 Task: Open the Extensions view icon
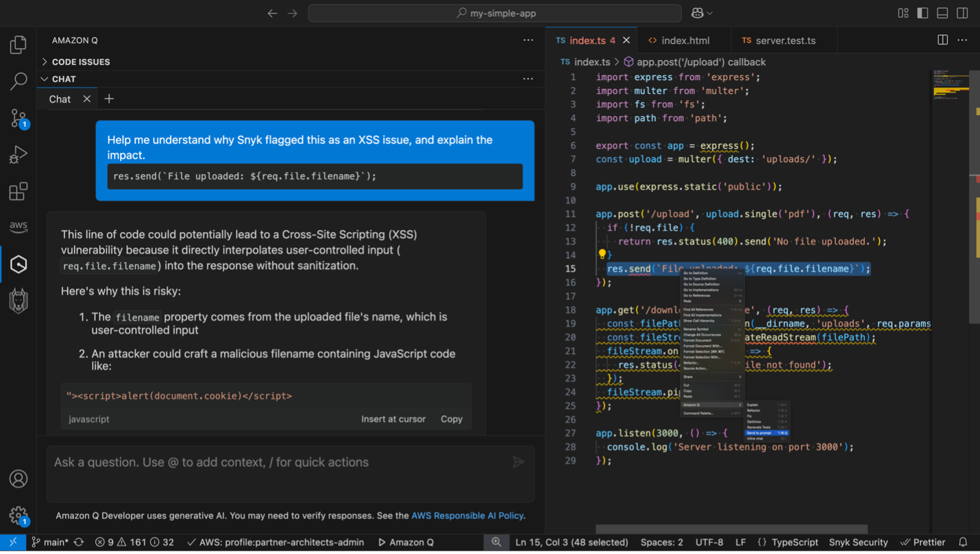pos(18,192)
